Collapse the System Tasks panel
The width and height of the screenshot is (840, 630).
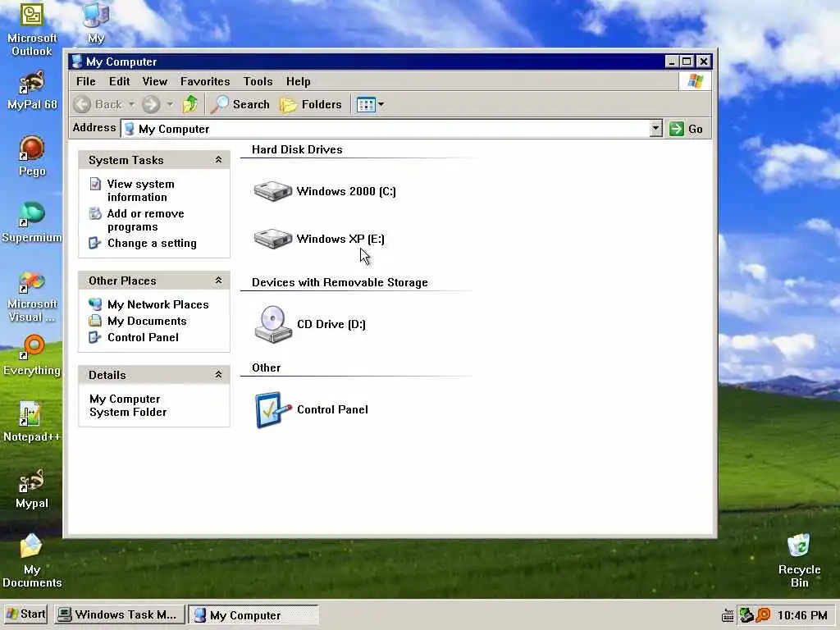(x=218, y=160)
